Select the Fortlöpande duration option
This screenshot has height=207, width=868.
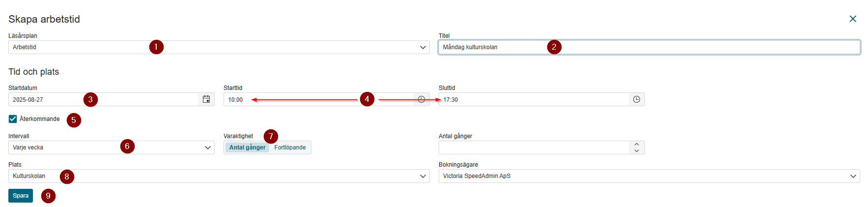(290, 148)
